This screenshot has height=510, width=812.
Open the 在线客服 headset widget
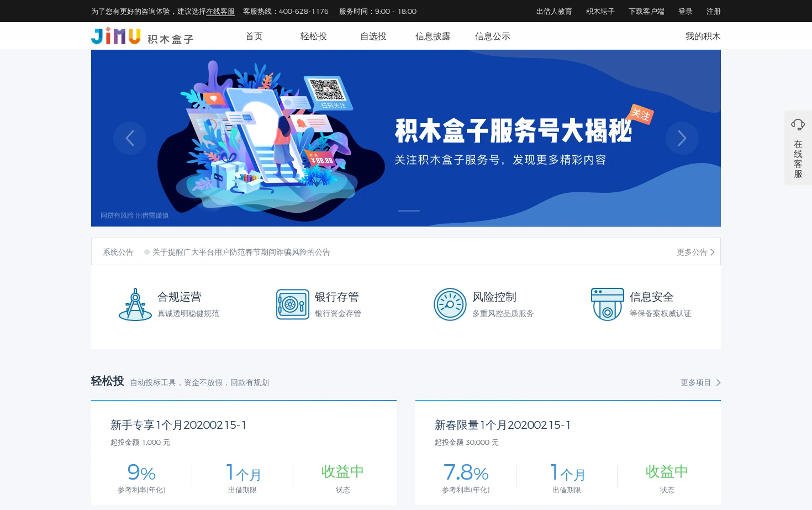pyautogui.click(x=798, y=148)
